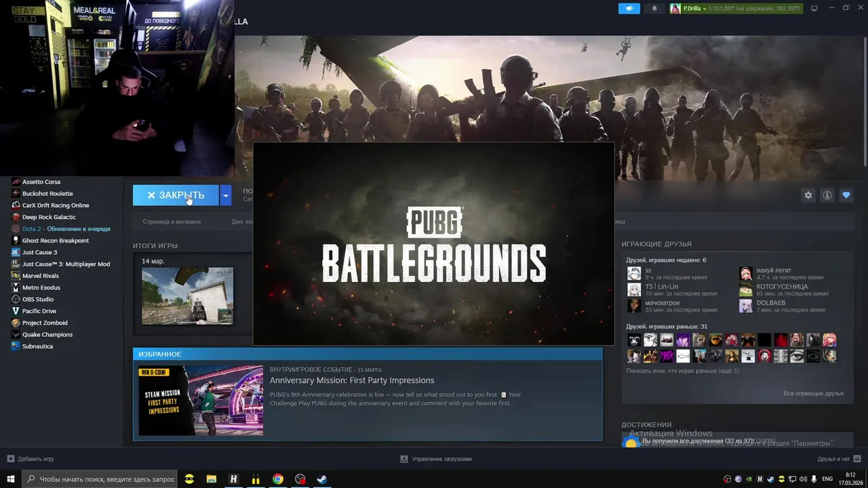Viewport: 868px width, 488px height.
Task: Click Показать всех, кто играл раньше link
Action: click(x=683, y=371)
